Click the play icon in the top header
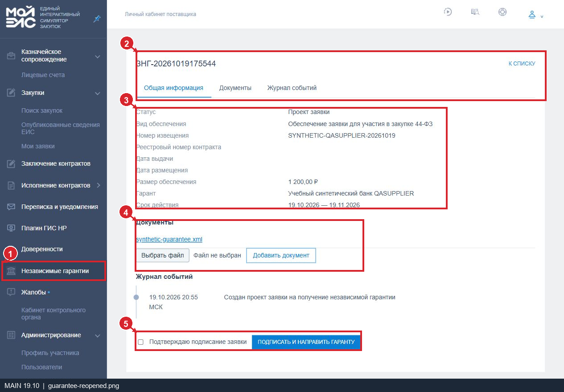 pyautogui.click(x=448, y=12)
